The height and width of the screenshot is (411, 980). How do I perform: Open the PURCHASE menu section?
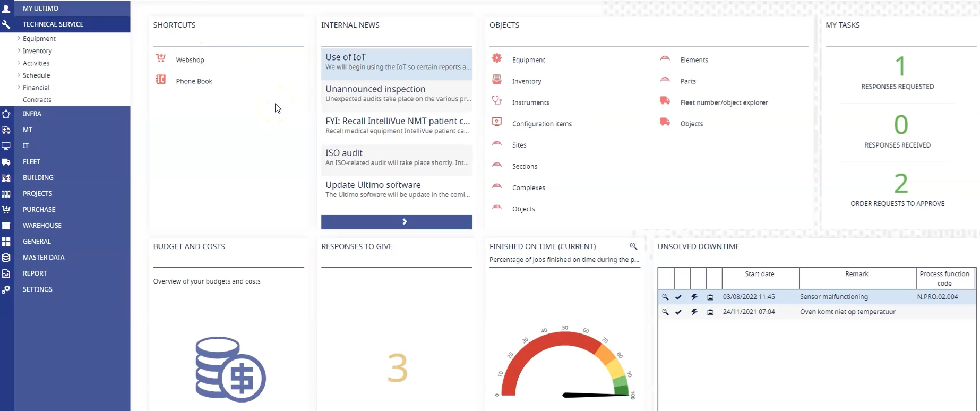tap(39, 209)
